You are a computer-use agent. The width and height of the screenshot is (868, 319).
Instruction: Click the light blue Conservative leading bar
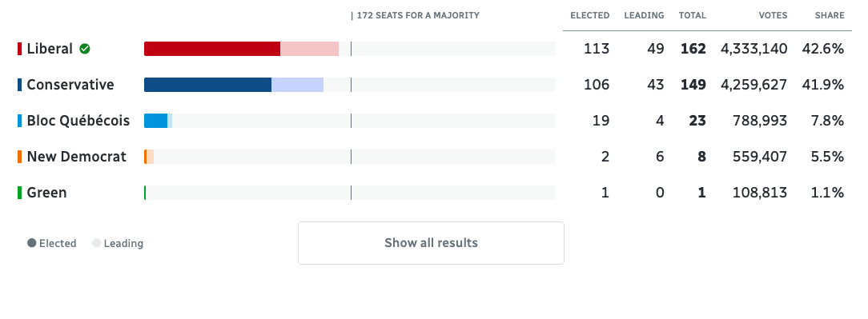(x=297, y=85)
